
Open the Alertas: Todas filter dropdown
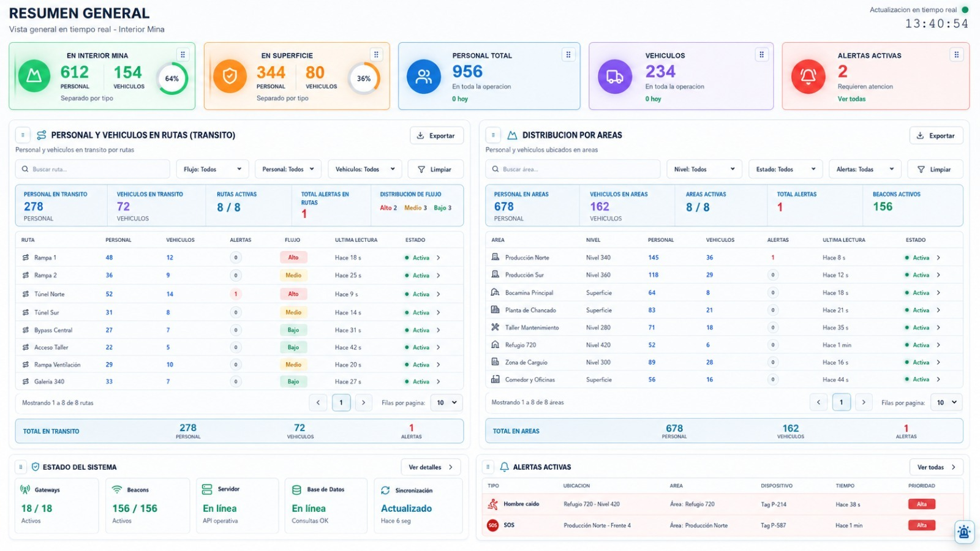[865, 170]
